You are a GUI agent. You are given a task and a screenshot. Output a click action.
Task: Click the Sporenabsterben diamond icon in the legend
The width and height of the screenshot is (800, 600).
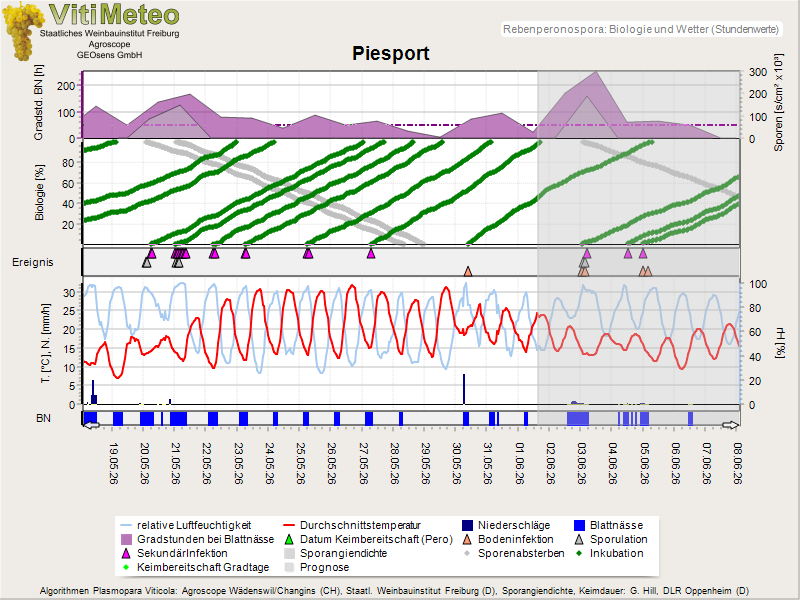click(467, 553)
